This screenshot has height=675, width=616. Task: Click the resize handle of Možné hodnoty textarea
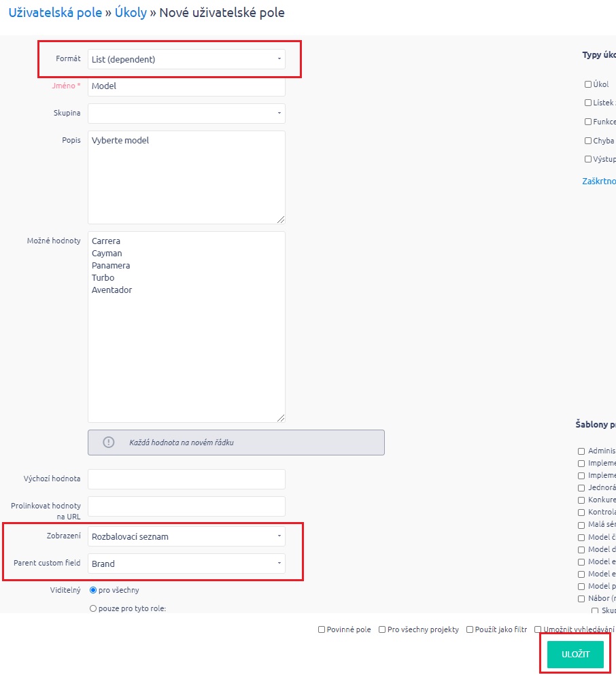point(281,417)
